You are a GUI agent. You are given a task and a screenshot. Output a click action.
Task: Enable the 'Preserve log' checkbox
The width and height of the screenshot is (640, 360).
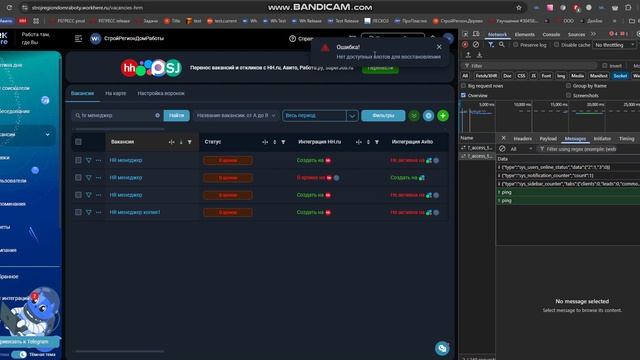coord(516,45)
